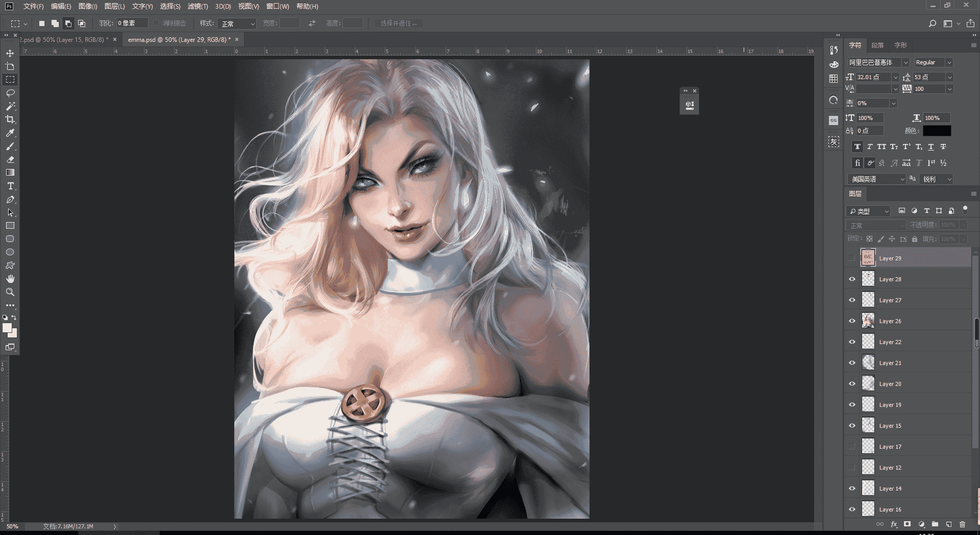Image resolution: width=980 pixels, height=535 pixels.
Task: Open the font family dropdown
Action: point(905,62)
